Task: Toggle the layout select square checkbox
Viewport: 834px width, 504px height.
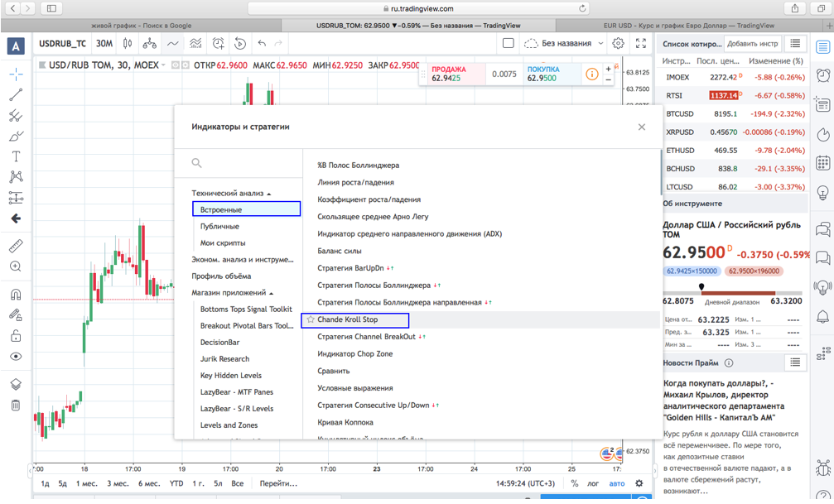Action: pos(509,44)
